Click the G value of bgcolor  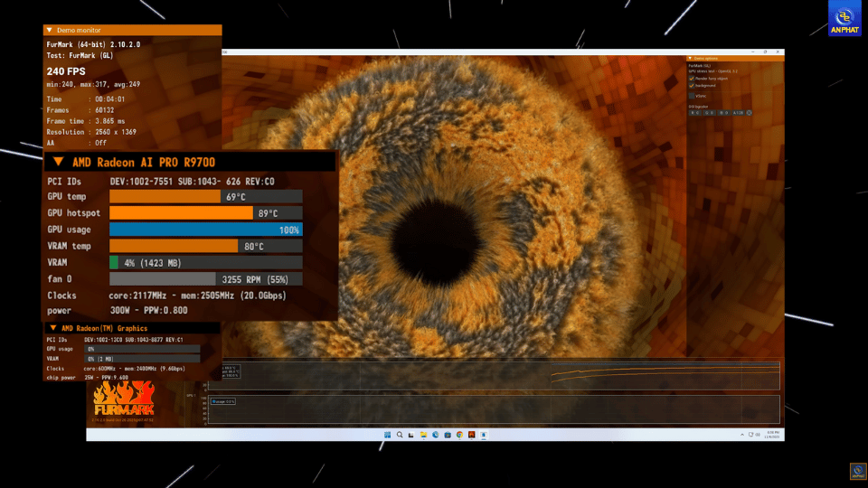point(710,113)
